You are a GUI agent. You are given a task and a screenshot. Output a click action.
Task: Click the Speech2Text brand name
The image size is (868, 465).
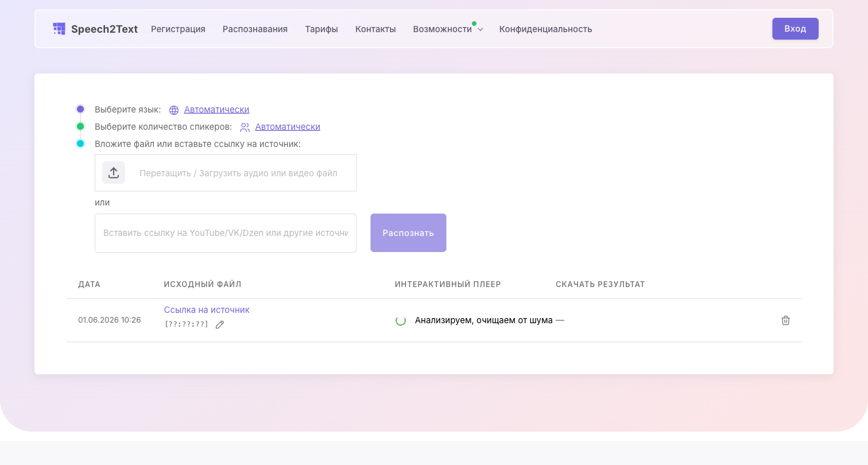pos(104,29)
